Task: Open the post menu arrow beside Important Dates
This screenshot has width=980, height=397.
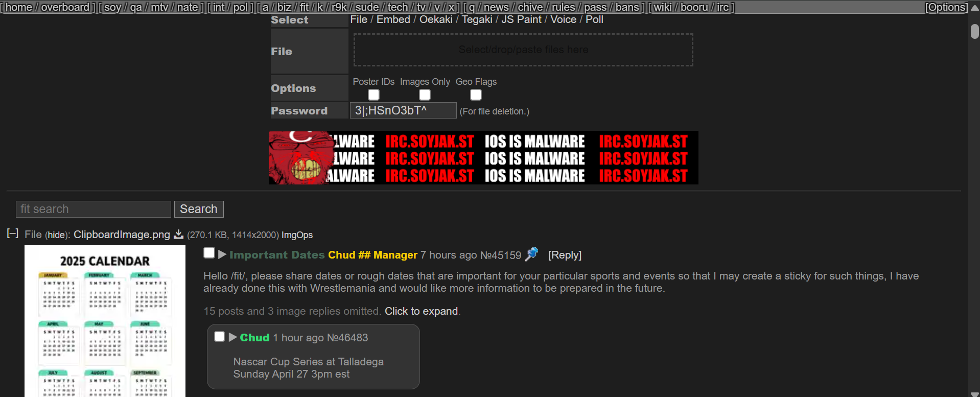Action: click(222, 254)
